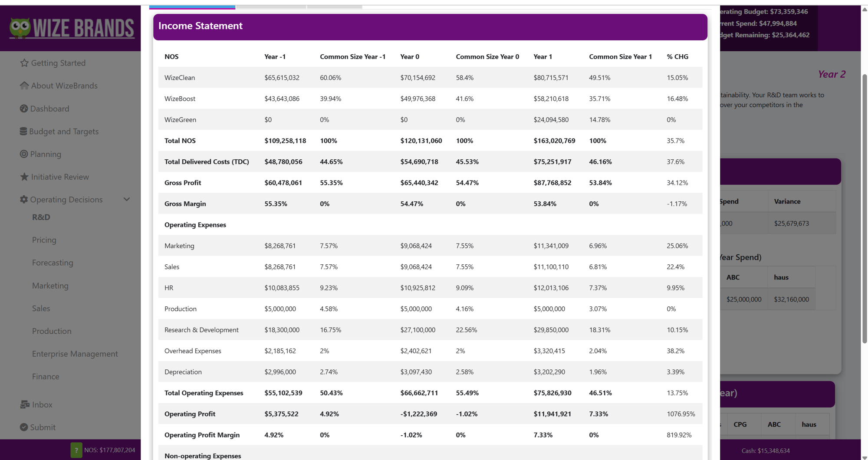Open Budget and Targets
The image size is (868, 460).
click(x=64, y=131)
